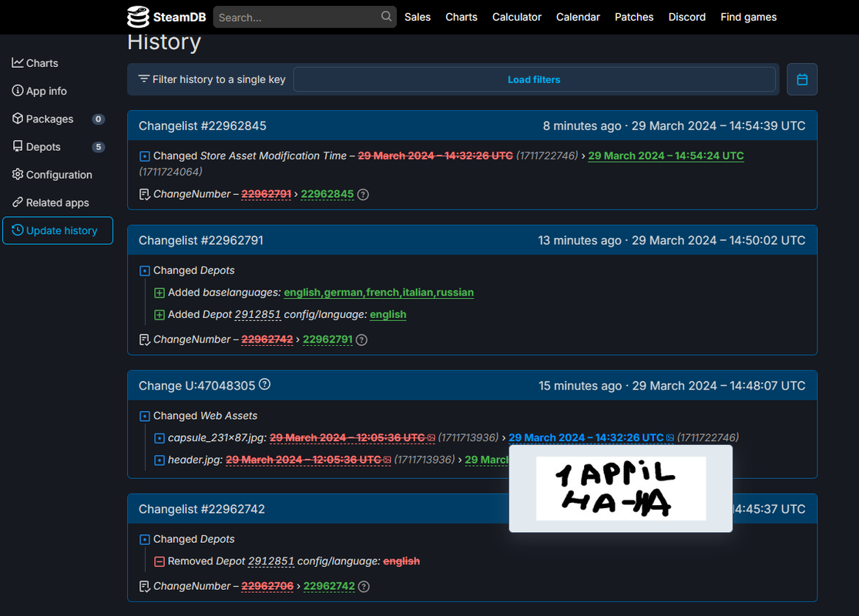
Task: Open the calendar icon button beside filters
Action: coord(802,79)
